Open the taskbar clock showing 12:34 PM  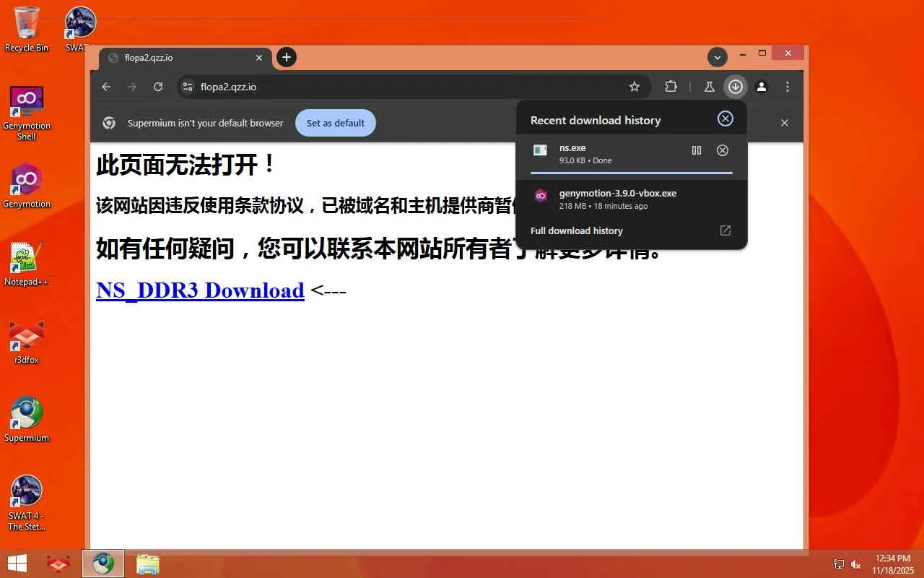893,564
